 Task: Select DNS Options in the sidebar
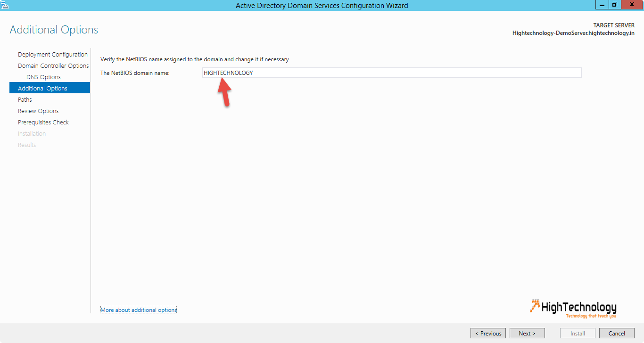pyautogui.click(x=43, y=77)
